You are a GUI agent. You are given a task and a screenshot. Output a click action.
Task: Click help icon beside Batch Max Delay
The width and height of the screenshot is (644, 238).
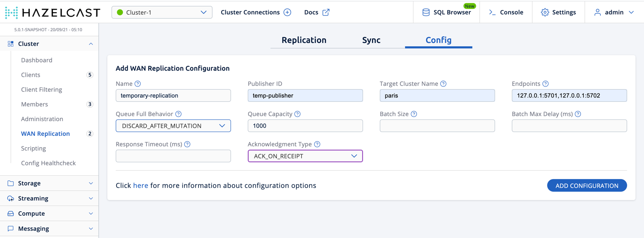(578, 114)
